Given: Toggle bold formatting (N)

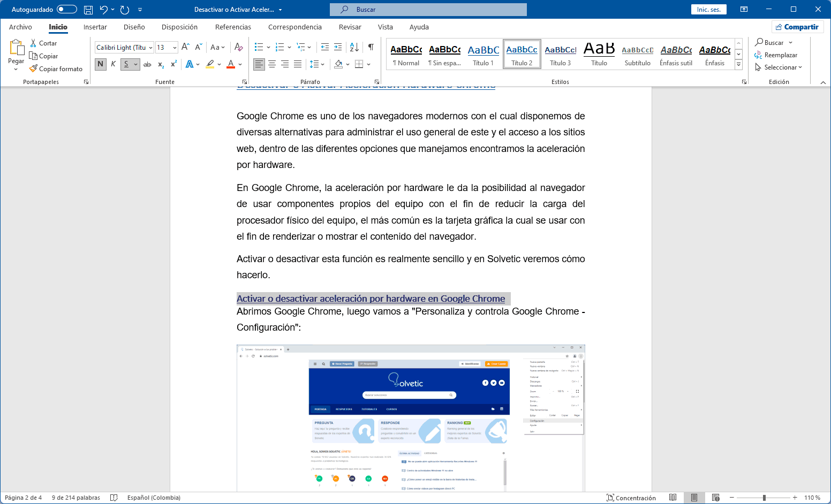Looking at the screenshot, I should click(100, 64).
